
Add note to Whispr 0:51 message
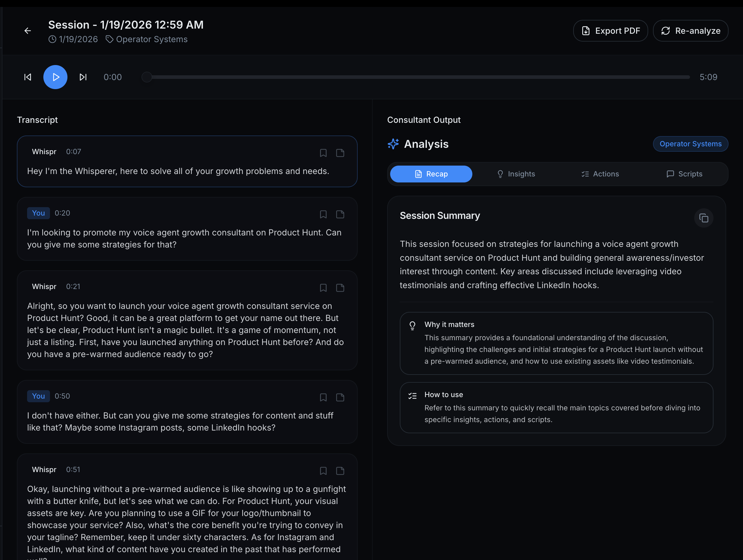(340, 471)
